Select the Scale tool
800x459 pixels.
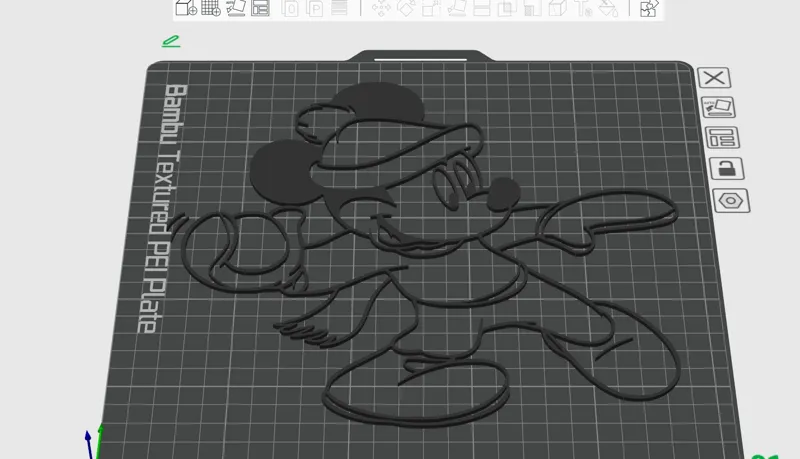click(x=431, y=8)
